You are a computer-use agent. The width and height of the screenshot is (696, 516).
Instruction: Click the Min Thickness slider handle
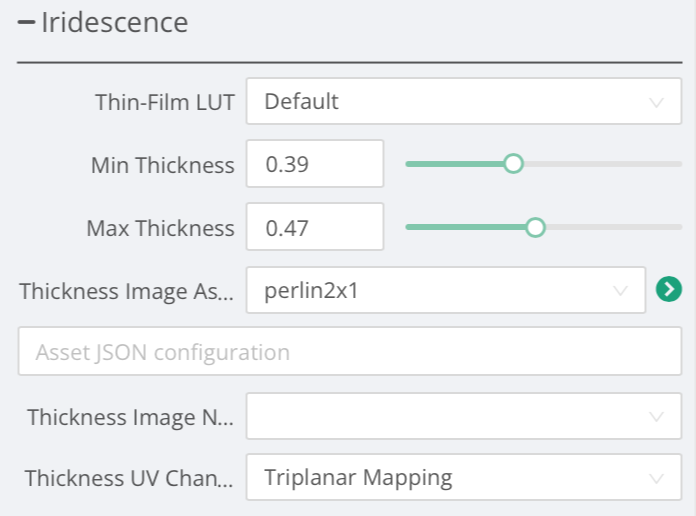pyautogui.click(x=513, y=163)
